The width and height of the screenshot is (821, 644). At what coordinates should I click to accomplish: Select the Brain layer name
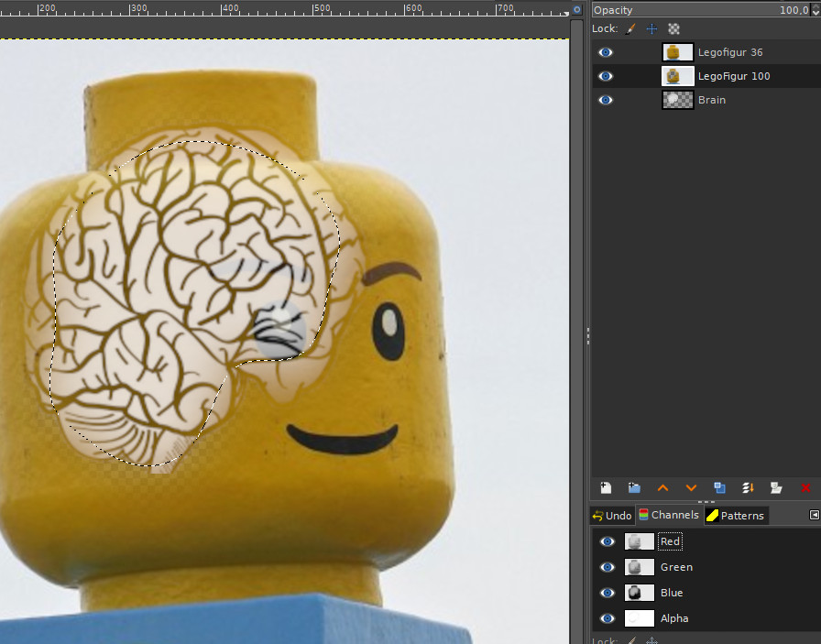[712, 100]
